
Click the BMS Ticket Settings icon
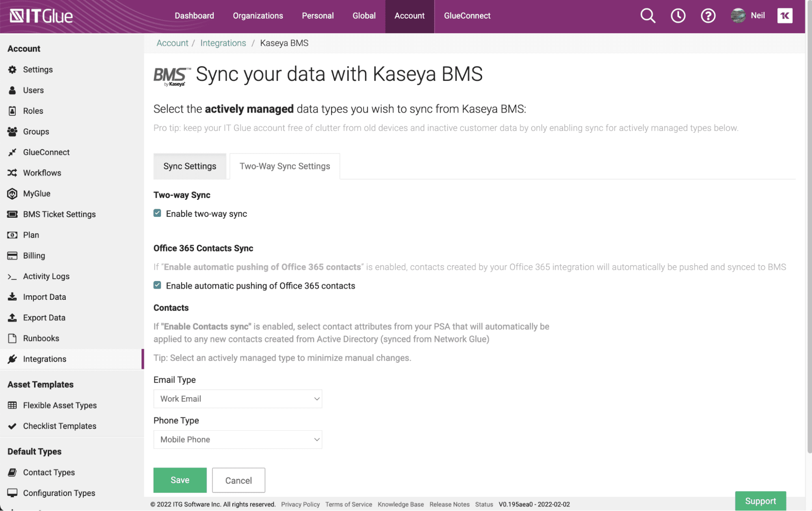click(12, 214)
